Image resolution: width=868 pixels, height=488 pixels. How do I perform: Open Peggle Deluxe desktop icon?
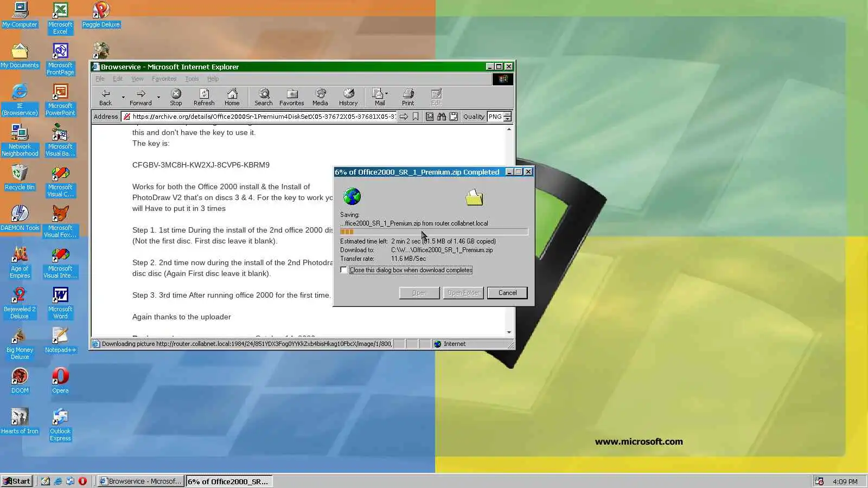coord(101,15)
